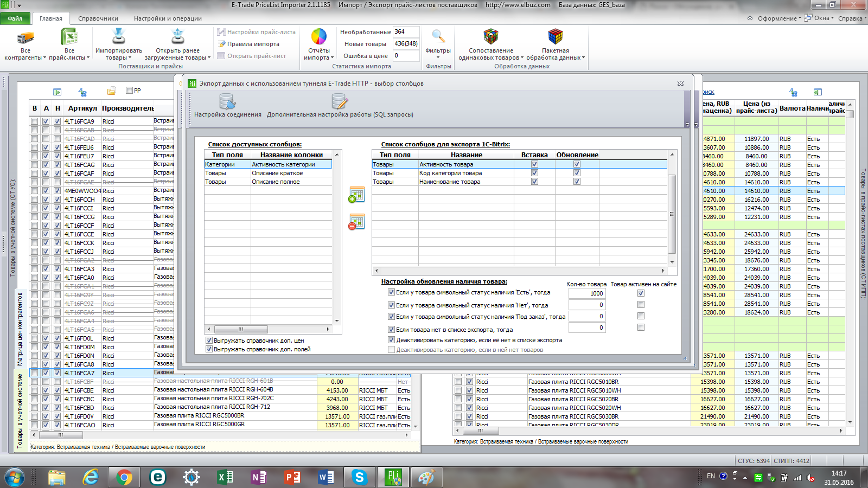Viewport: 868px width, 488px height.
Task: Toggle status 'Есть' availability rule checkbox
Action: coord(391,292)
